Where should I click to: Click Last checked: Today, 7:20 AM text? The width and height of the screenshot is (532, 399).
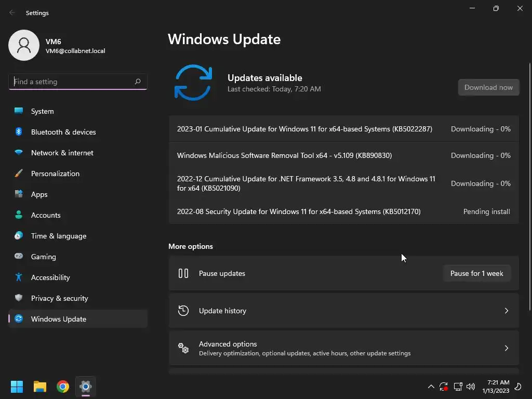[x=274, y=89]
